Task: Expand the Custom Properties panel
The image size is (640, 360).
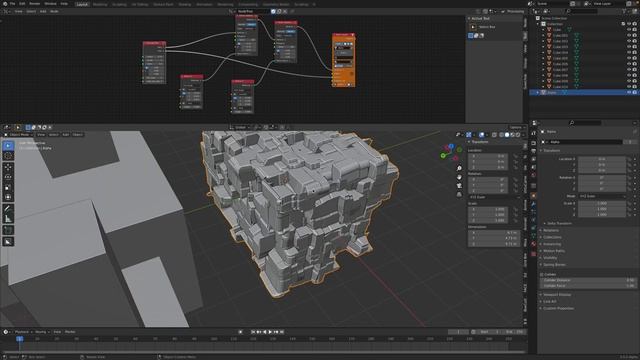Action: (558, 309)
